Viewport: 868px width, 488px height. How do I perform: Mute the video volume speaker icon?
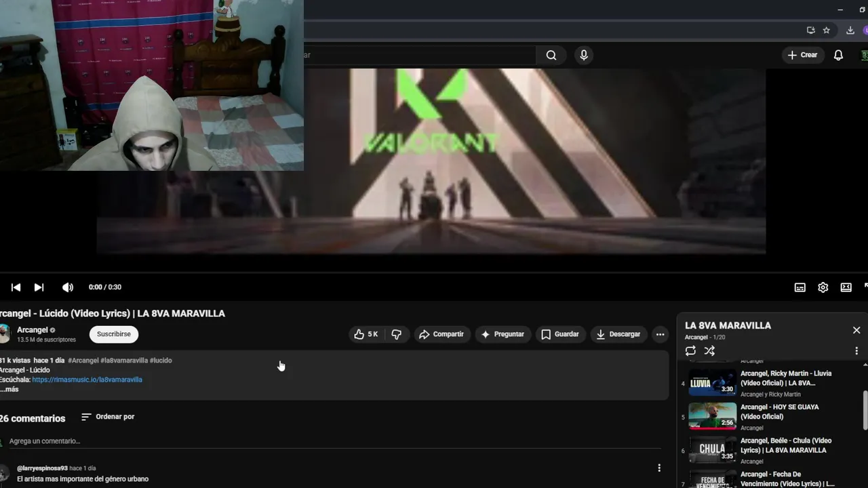(67, 287)
